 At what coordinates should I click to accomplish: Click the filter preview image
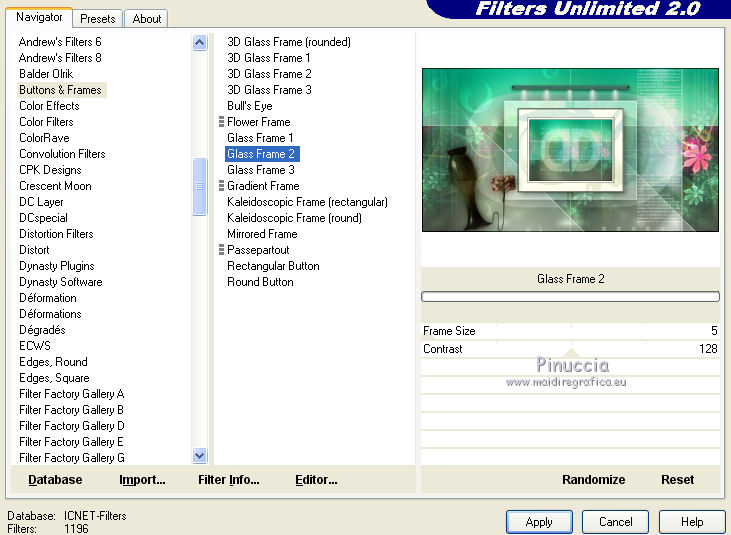pos(570,150)
